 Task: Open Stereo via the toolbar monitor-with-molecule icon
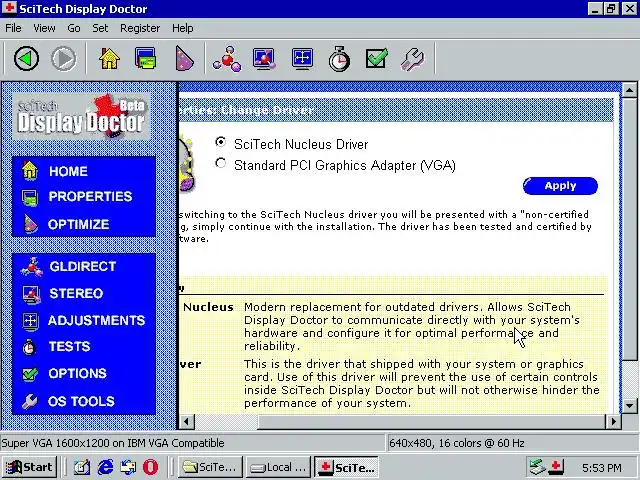(x=264, y=59)
